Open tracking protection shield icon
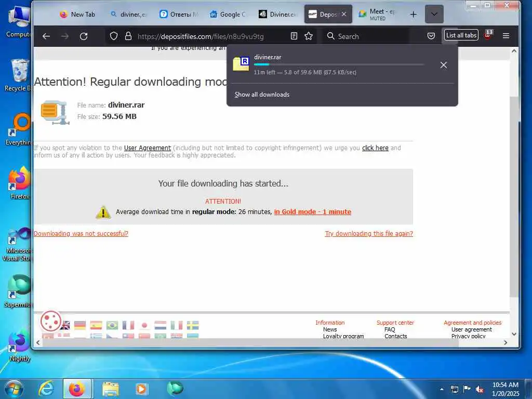Screen dimensions: 532x399 click(x=114, y=36)
